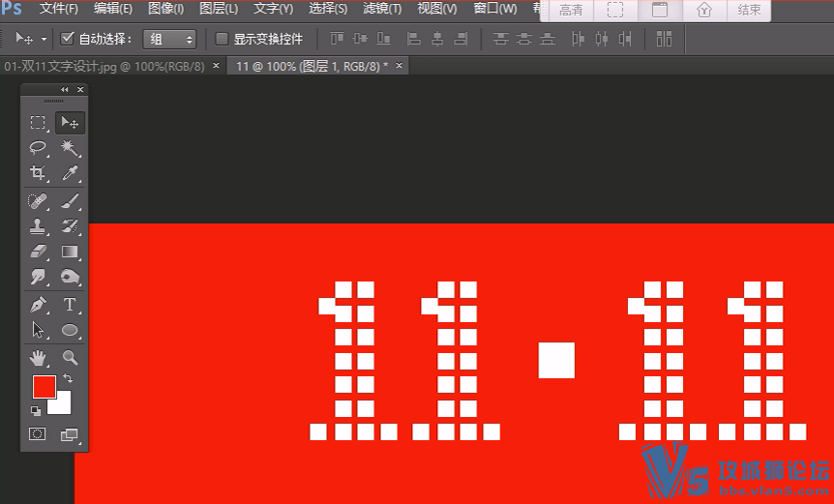Select the Zoom magnifier tool

70,357
